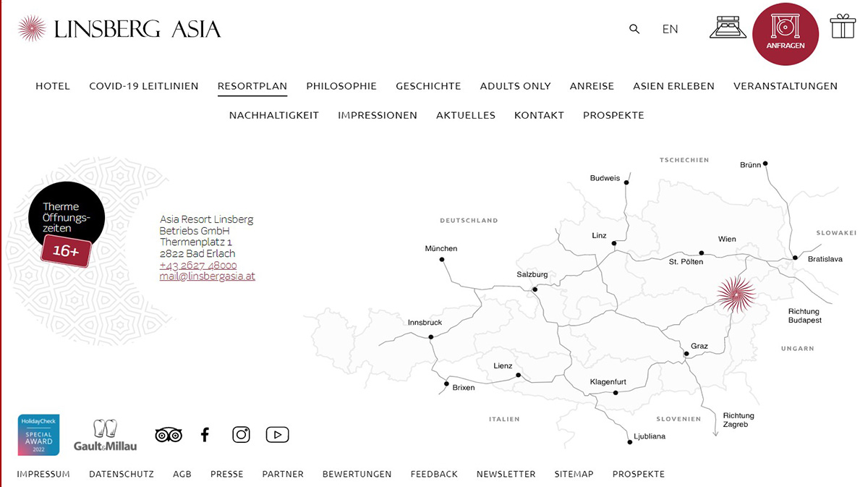
Task: Call the +43 2627 48000 phone link
Action: [x=198, y=266]
